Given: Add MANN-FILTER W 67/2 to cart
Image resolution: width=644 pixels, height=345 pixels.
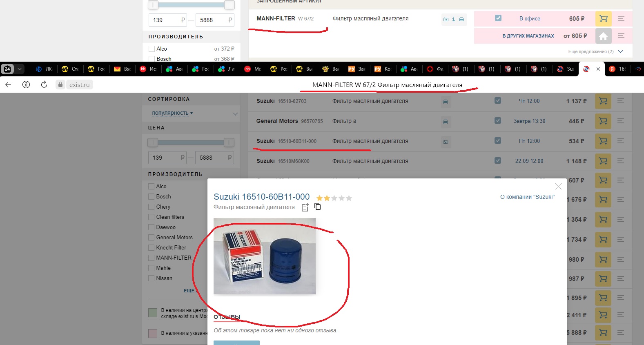Looking at the screenshot, I should point(603,18).
